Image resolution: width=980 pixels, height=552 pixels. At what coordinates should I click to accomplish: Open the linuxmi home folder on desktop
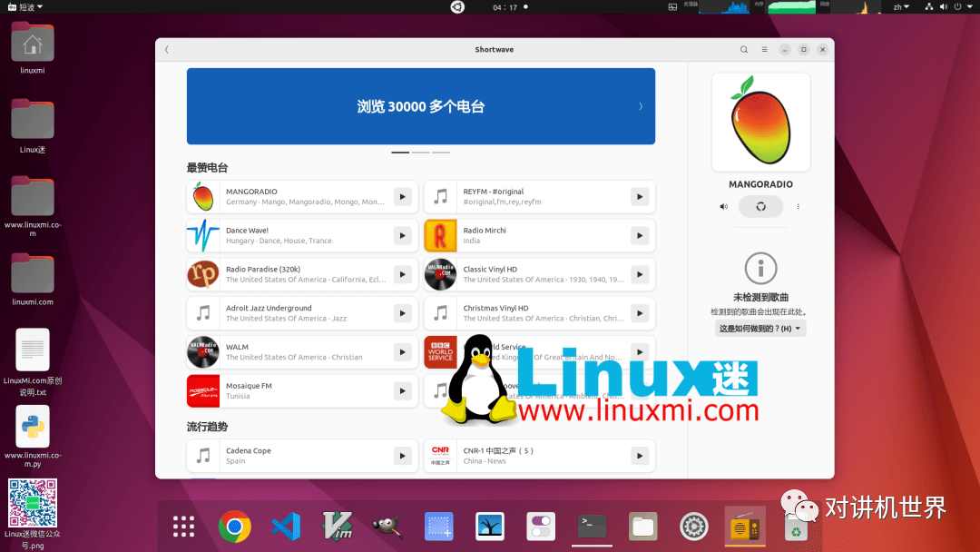[33, 48]
